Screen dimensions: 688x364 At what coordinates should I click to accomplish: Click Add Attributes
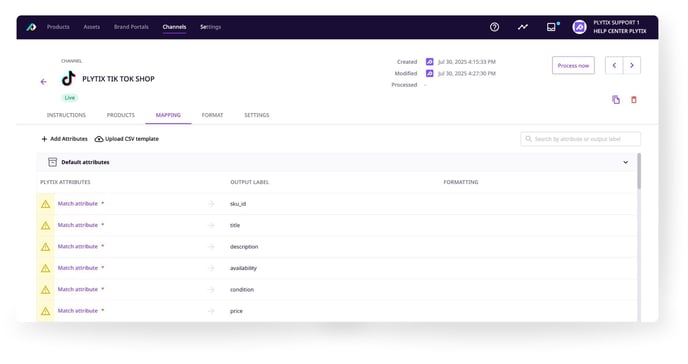pos(64,139)
